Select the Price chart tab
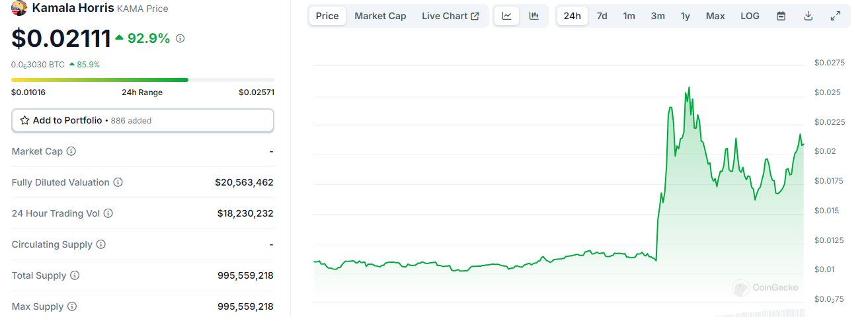The width and height of the screenshot is (868, 317). click(327, 16)
